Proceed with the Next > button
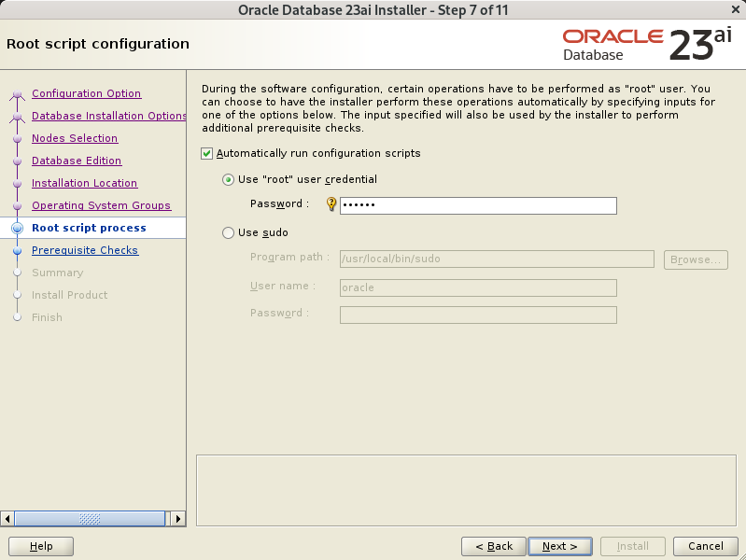The image size is (746, 560). 560,546
